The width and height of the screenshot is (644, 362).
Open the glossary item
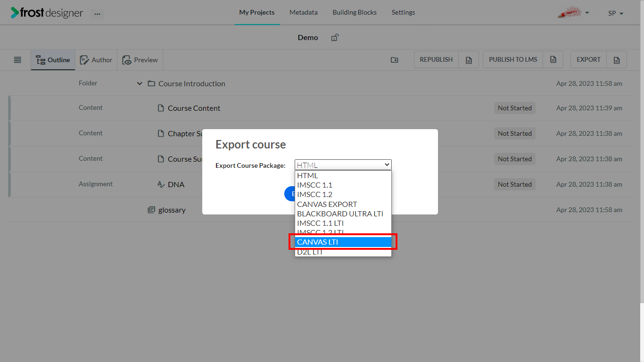click(172, 210)
